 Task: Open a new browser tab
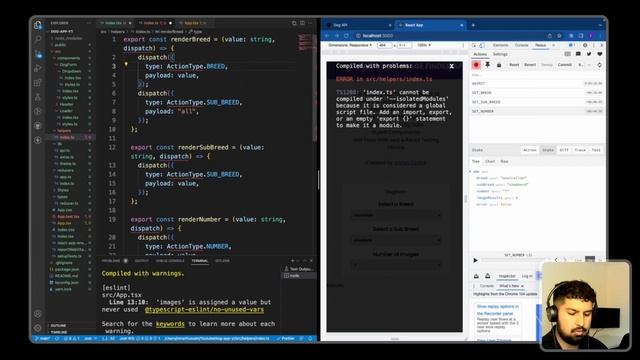[x=473, y=25]
